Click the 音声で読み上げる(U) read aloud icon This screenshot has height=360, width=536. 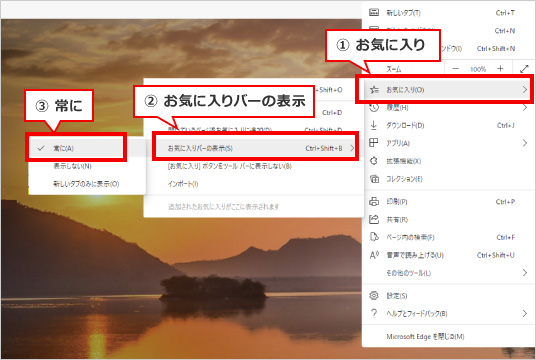[x=374, y=255]
